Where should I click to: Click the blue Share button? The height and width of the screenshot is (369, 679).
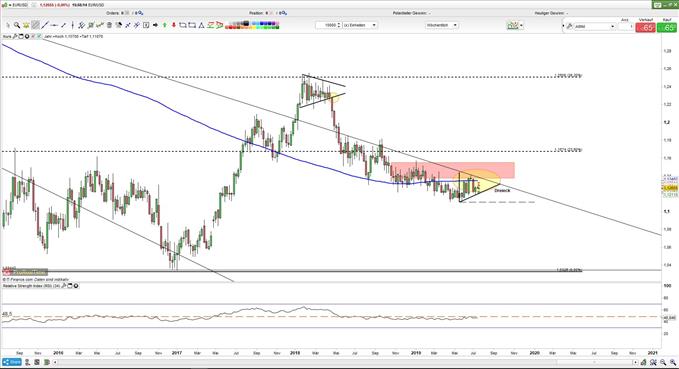[12, 362]
